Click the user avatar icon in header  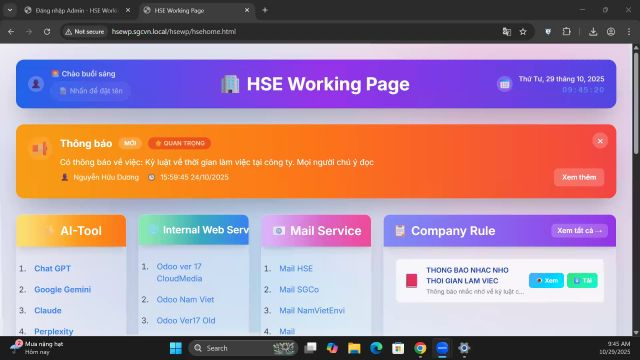click(x=36, y=84)
